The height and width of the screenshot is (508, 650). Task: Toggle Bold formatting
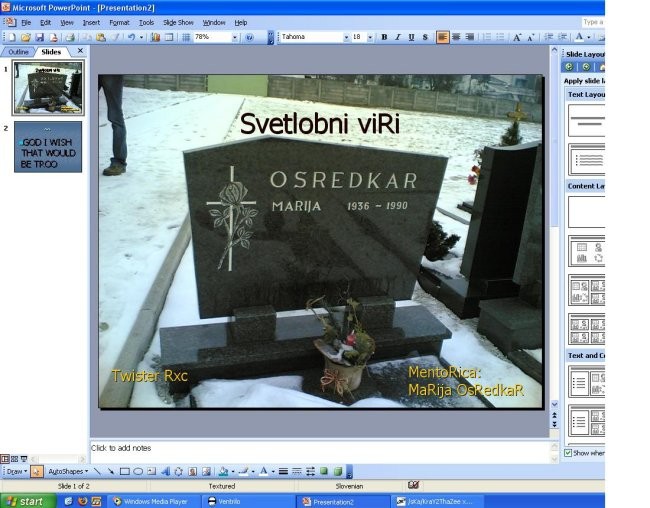coord(384,37)
